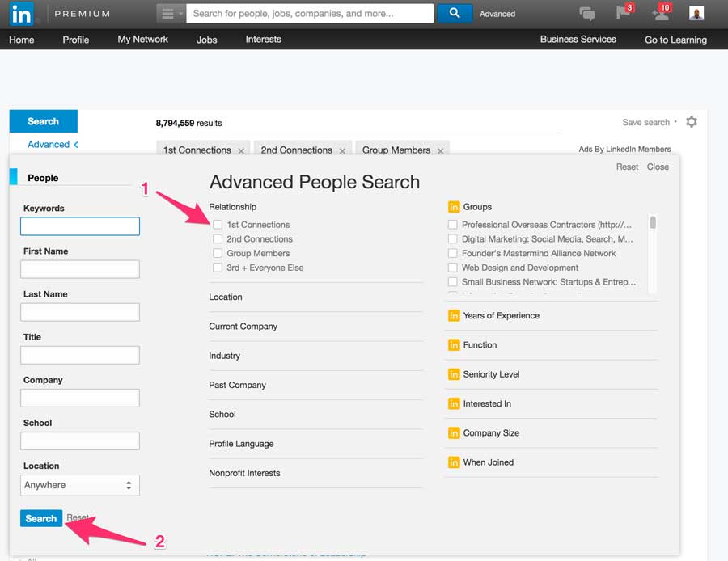Click the Reset link beside Search button
728x561 pixels.
[x=77, y=517]
